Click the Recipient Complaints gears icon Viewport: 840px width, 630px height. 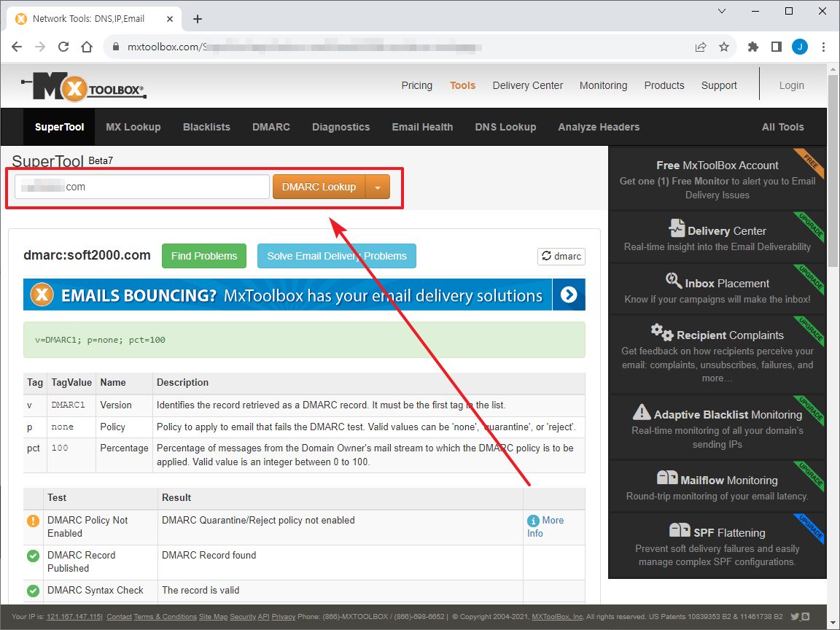662,332
